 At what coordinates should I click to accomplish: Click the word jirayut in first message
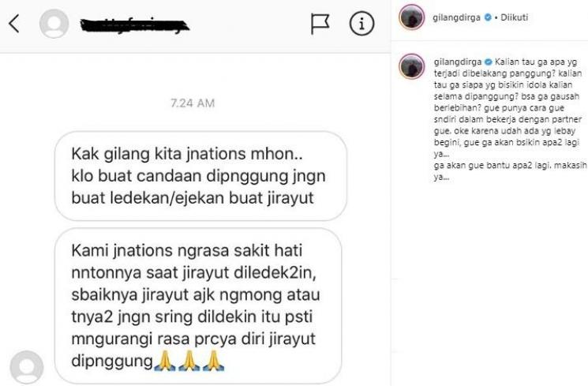click(x=290, y=198)
